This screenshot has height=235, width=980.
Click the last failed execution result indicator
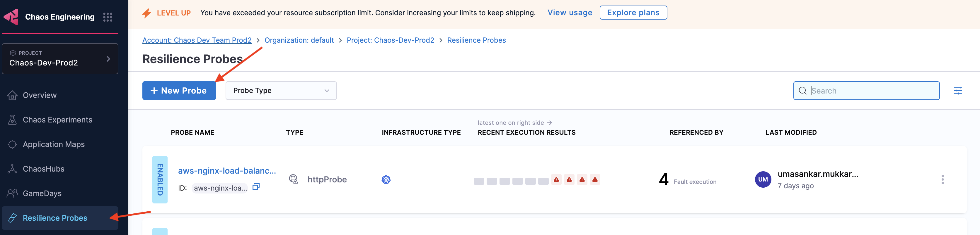pos(595,179)
